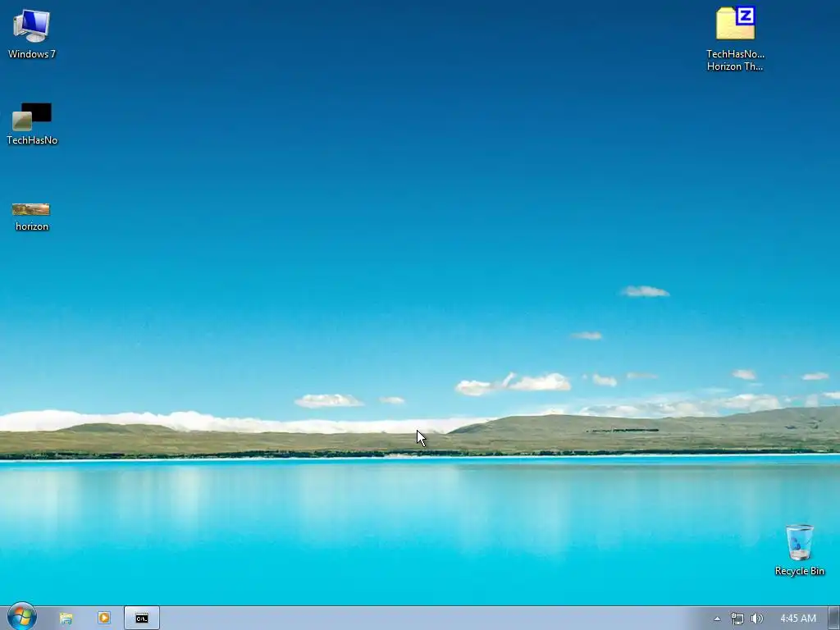Click the "horizon" file name label
840x630 pixels.
(32, 226)
